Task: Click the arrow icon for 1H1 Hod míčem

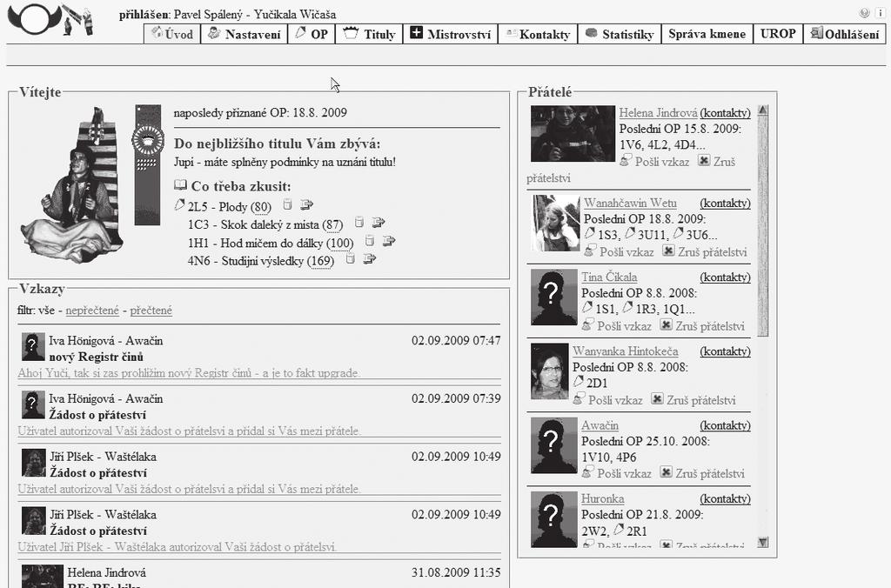Action: (x=389, y=241)
